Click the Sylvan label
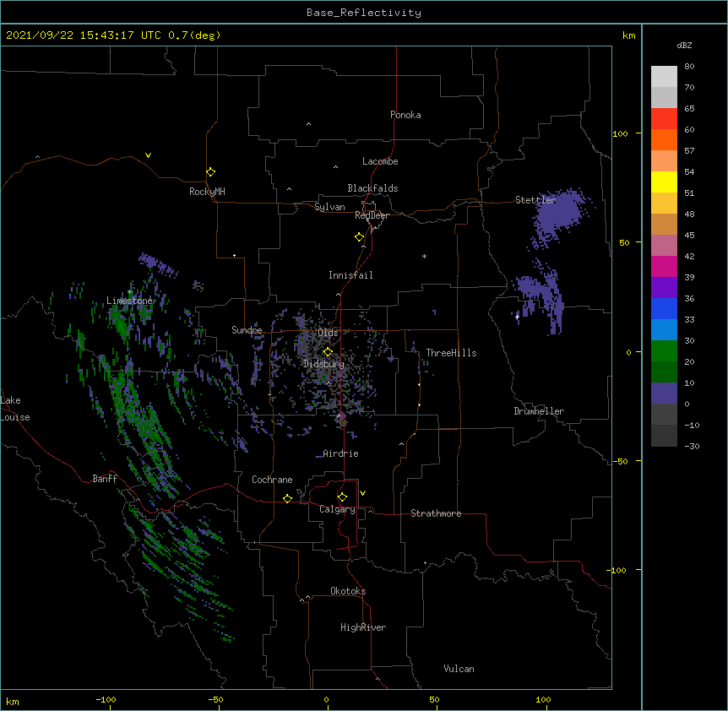This screenshot has width=728, height=711. click(329, 207)
